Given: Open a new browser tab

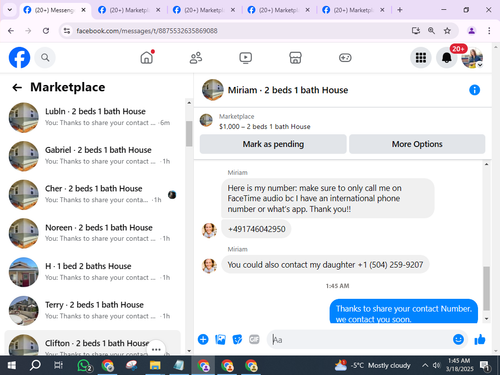Looking at the screenshot, I should point(400,10).
